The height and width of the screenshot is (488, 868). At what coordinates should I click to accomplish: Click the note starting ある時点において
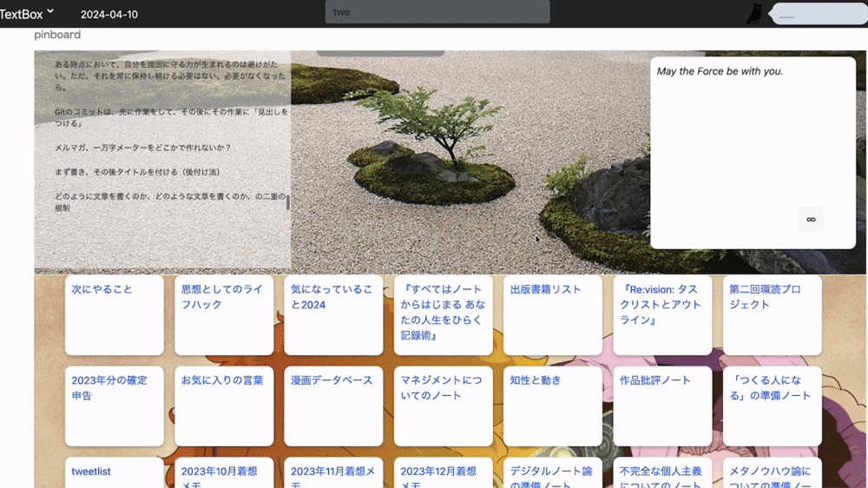click(170, 76)
